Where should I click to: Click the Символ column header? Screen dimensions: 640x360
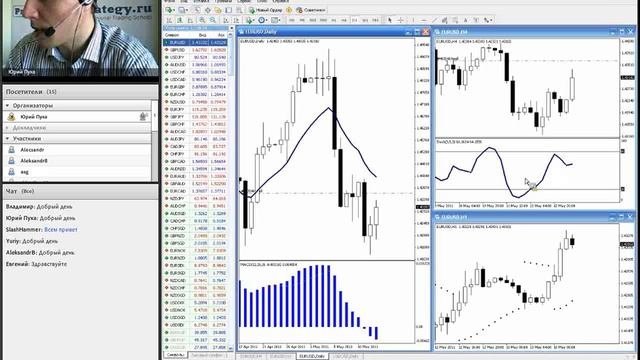click(x=172, y=35)
